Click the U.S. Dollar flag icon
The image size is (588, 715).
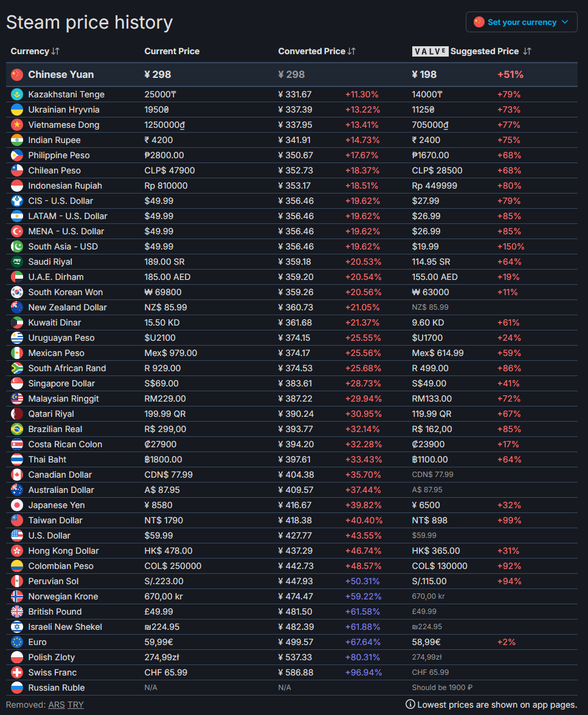(17, 535)
